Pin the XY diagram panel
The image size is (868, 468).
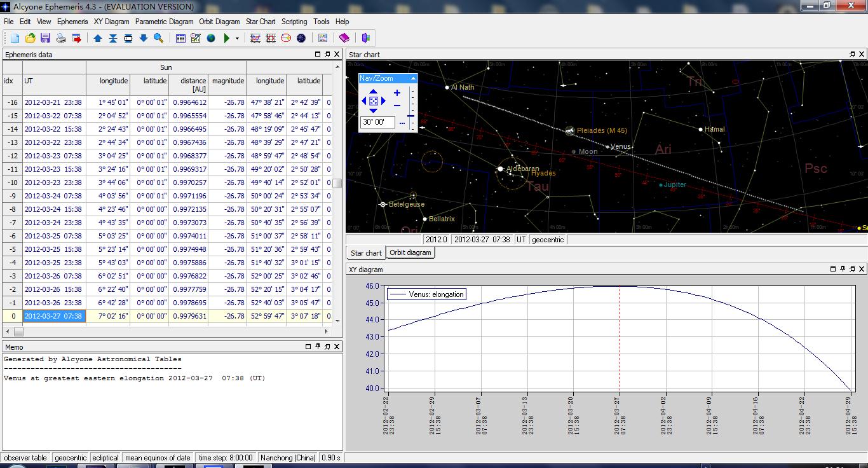point(843,269)
